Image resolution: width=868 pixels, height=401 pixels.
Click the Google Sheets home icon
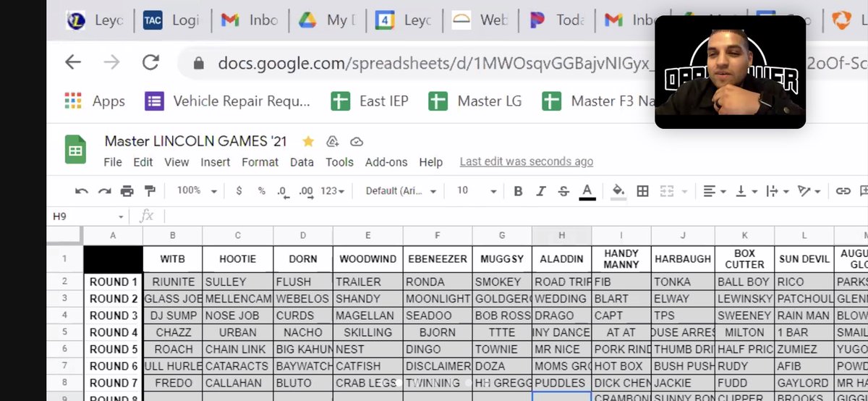point(75,150)
